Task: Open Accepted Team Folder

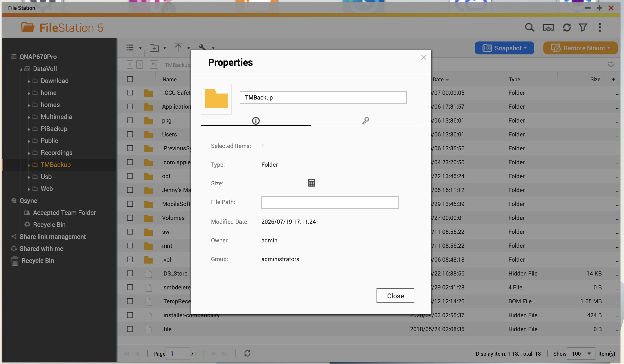Action: (x=64, y=212)
